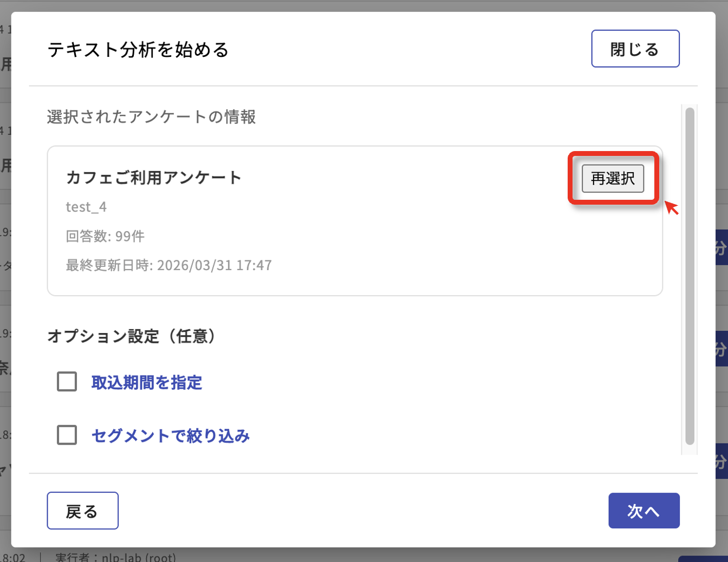Enable the 取込期間を指定 checkbox
728x562 pixels.
(x=67, y=382)
